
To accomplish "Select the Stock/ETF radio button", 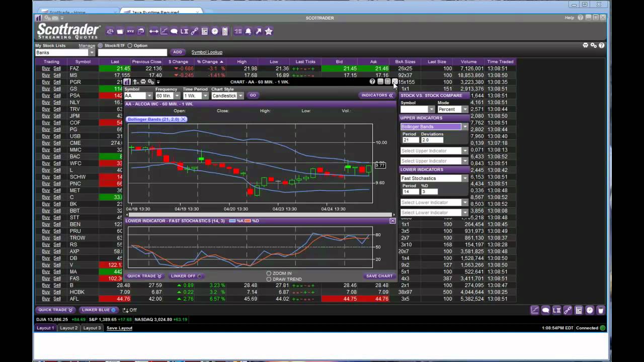I will point(100,46).
